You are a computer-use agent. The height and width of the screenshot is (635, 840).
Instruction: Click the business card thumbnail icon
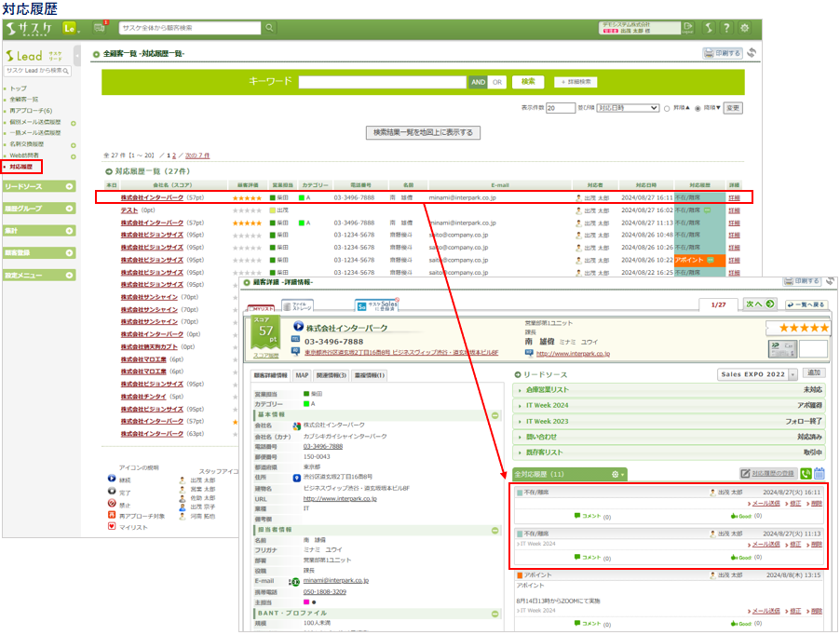pyautogui.click(x=782, y=349)
